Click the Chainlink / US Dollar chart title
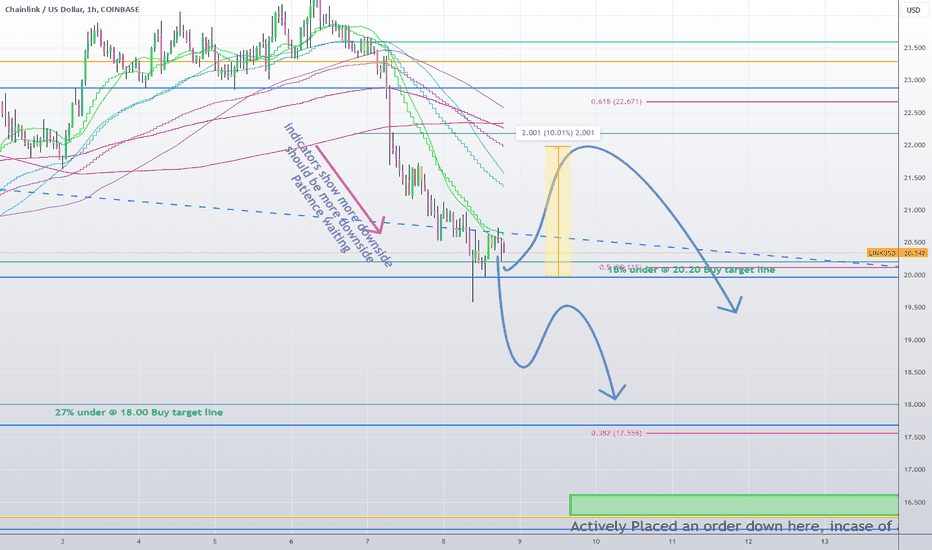The image size is (932, 550). (72, 10)
